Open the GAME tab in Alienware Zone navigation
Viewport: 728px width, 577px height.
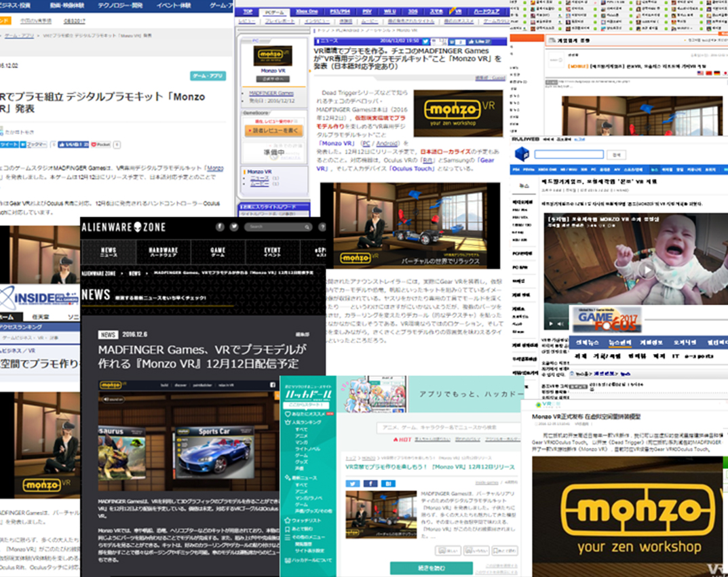(x=218, y=252)
